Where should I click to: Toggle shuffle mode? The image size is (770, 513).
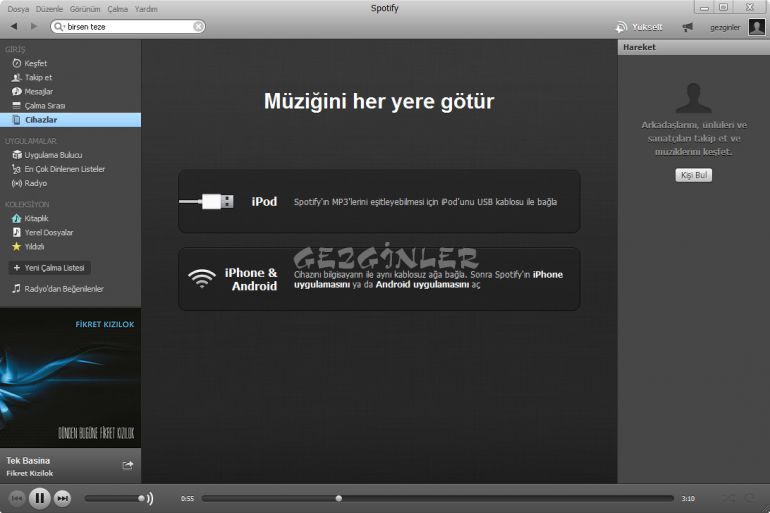728,498
